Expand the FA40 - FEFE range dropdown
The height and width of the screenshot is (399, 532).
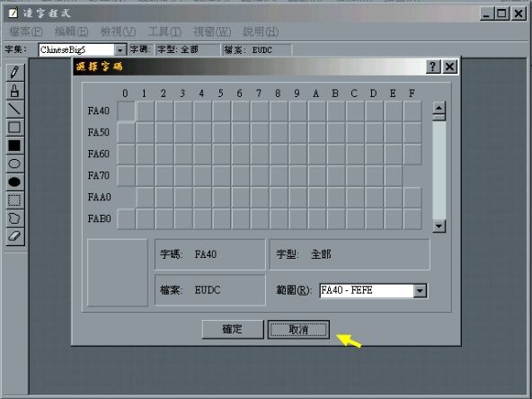420,291
